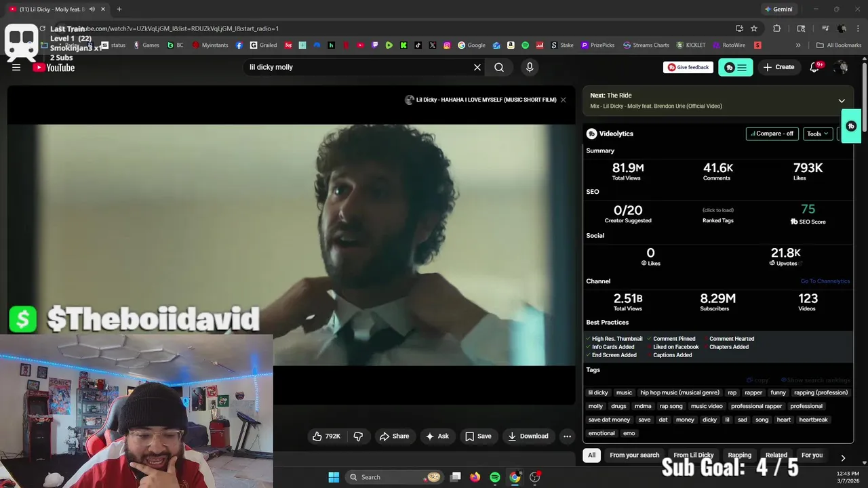
Task: Bookmark this page with the star icon
Action: click(x=754, y=28)
